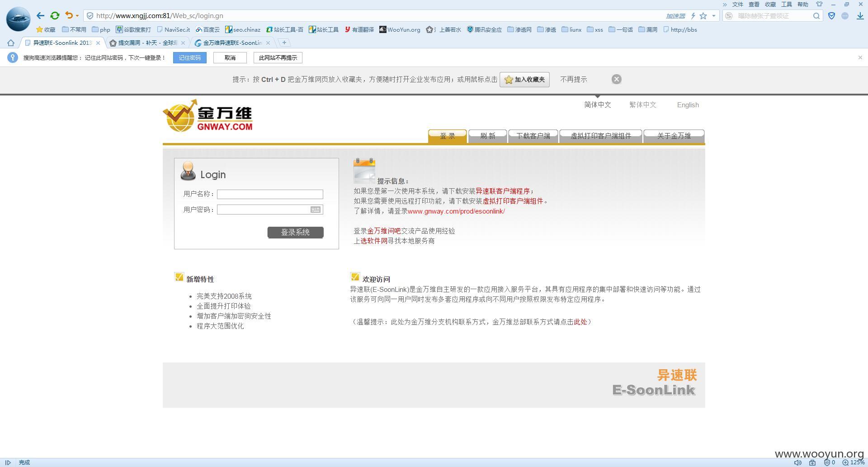Open 有道翻译 bookmark
Image resolution: width=868 pixels, height=467 pixels.
pyautogui.click(x=359, y=30)
